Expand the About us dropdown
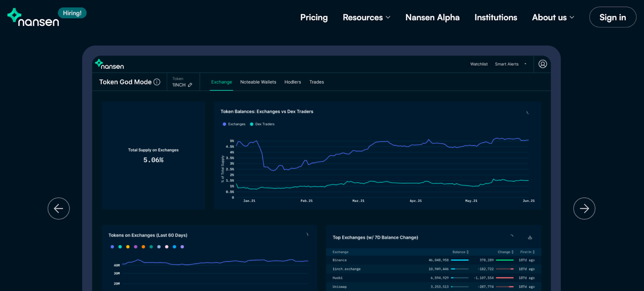644x291 pixels. [x=553, y=17]
